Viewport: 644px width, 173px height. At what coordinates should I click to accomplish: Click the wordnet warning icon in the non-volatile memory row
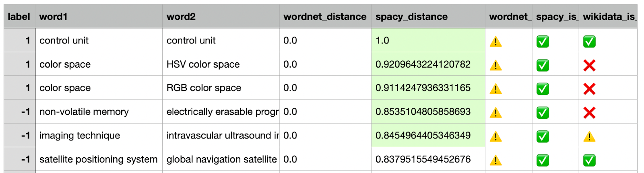(495, 113)
